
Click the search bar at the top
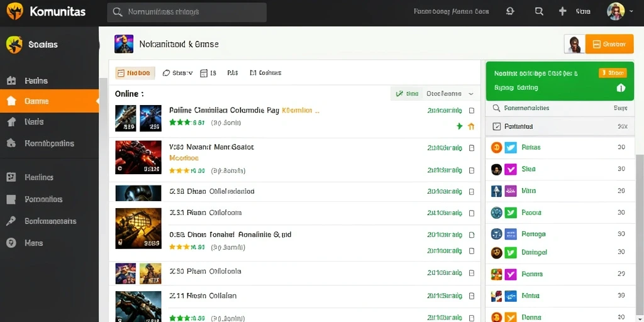[x=187, y=13]
